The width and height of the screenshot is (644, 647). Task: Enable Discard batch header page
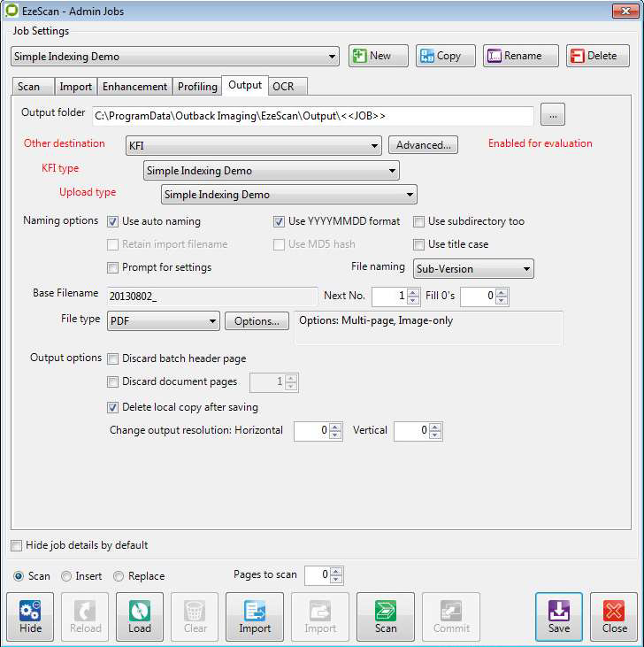click(x=113, y=358)
